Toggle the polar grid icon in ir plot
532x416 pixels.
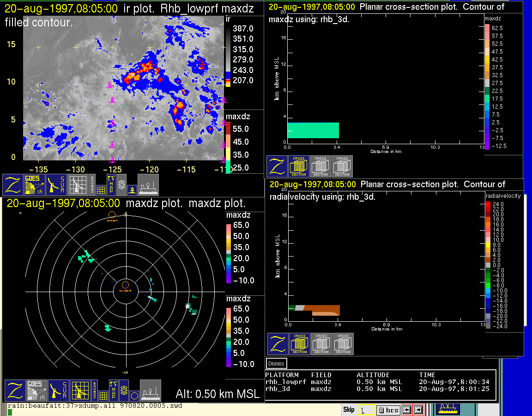coord(121,184)
